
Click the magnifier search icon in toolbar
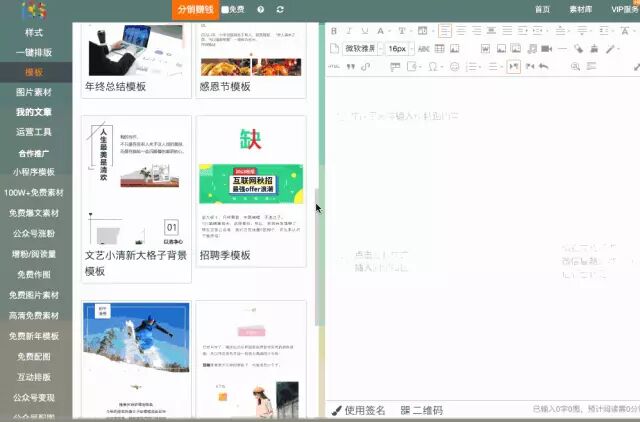point(575,66)
